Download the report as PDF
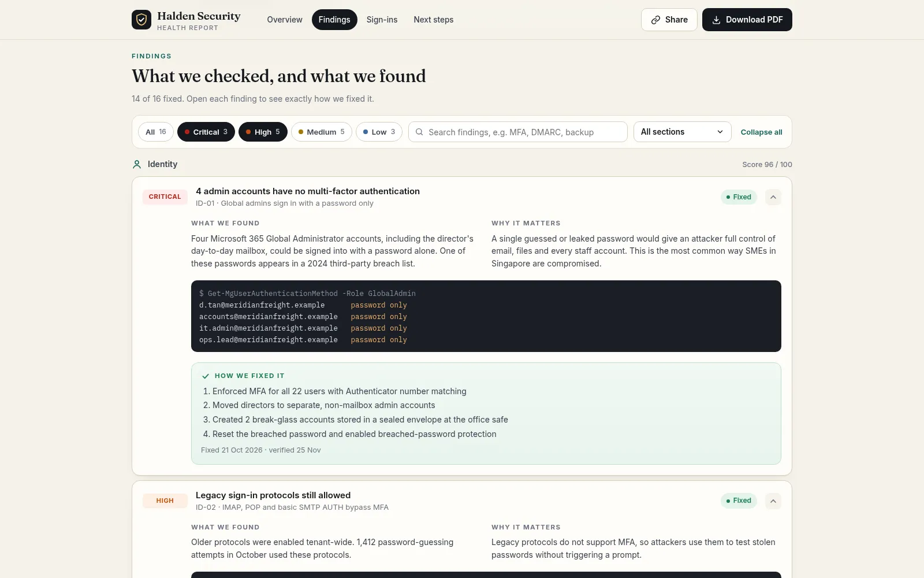924x578 pixels. pyautogui.click(x=747, y=20)
